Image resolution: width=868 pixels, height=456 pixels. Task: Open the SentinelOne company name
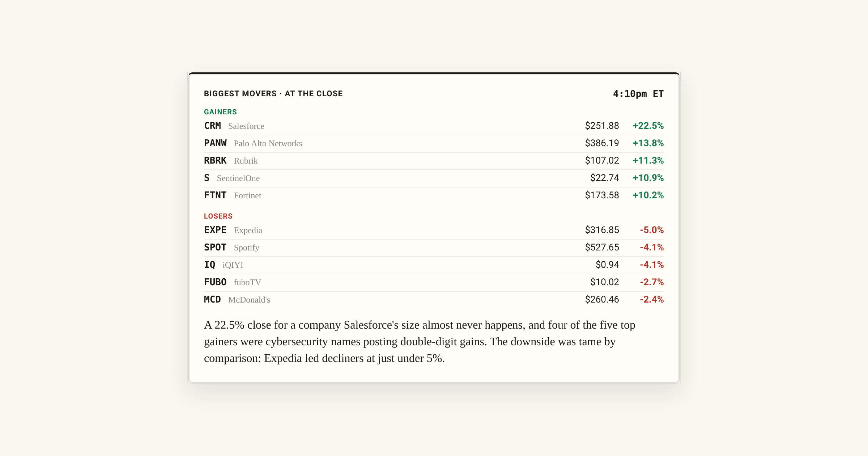click(x=238, y=178)
